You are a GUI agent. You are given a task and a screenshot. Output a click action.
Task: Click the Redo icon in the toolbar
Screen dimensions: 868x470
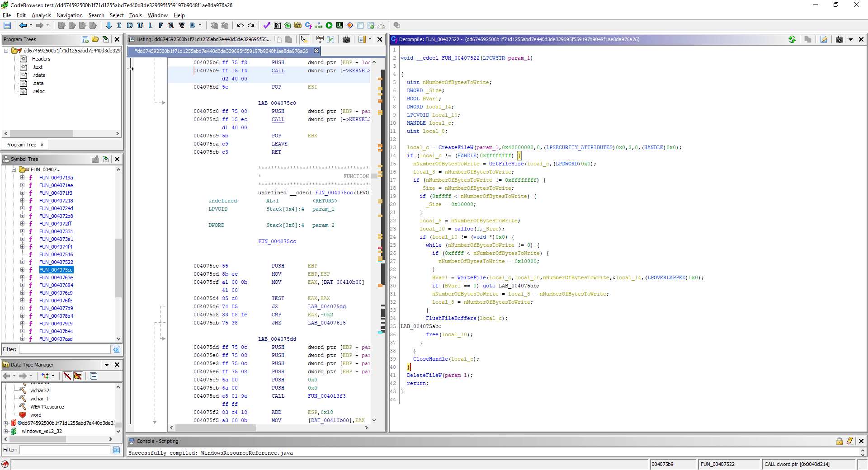click(251, 25)
